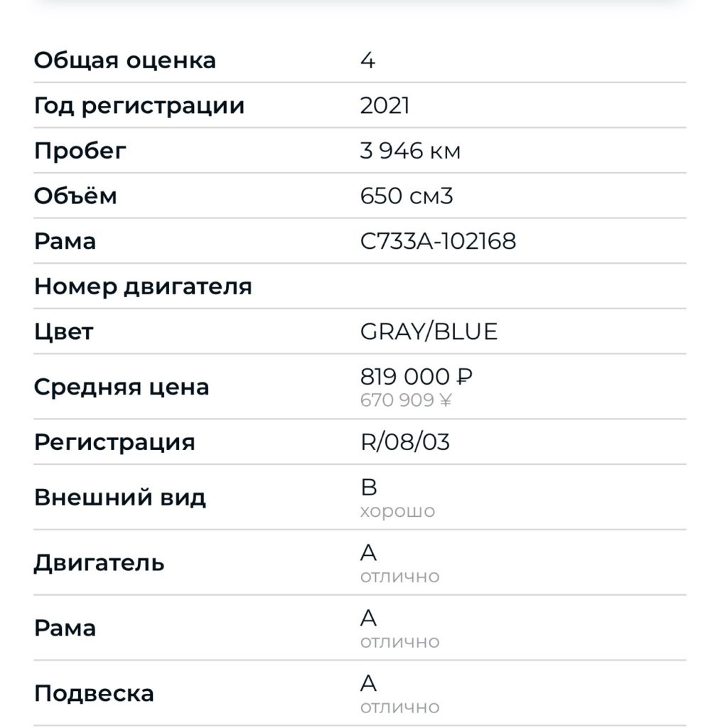The image size is (720, 728).
Task: Select the GRAY/BLUE color value
Action: (429, 332)
